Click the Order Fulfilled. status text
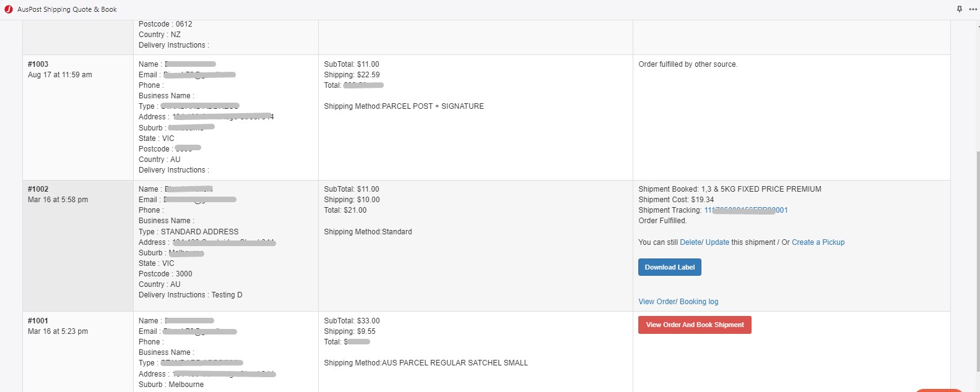The image size is (980, 392). 662,221
